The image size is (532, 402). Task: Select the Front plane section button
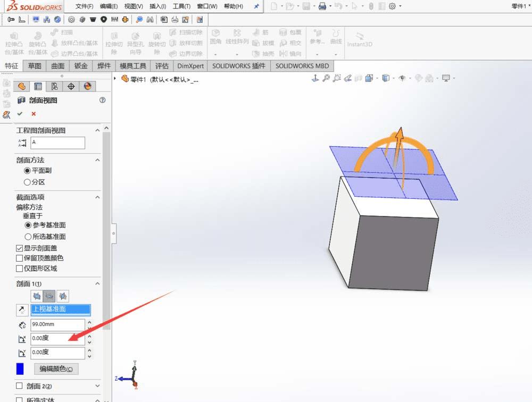coord(37,296)
